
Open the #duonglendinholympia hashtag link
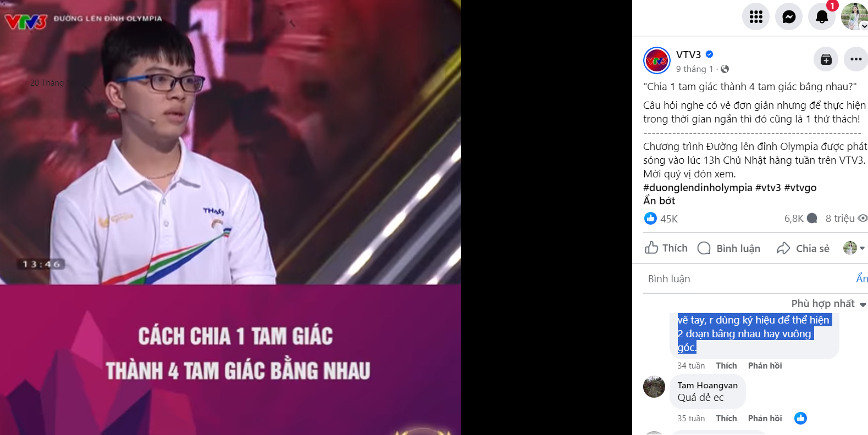point(698,188)
